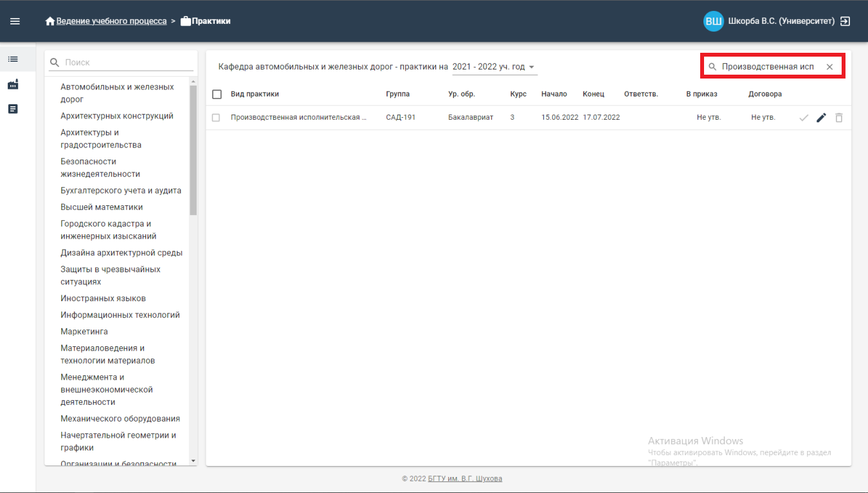Click the end date 17.07.2022
The image size is (868, 493).
click(x=601, y=118)
